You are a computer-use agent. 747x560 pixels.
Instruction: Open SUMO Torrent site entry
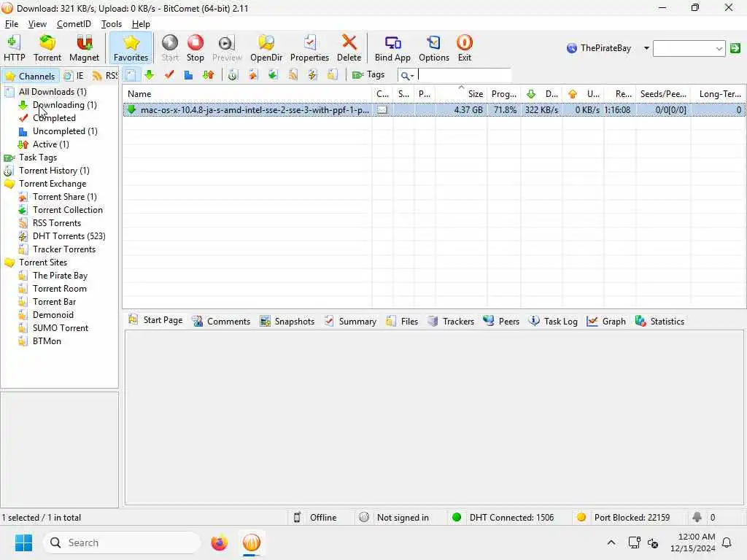61,328
